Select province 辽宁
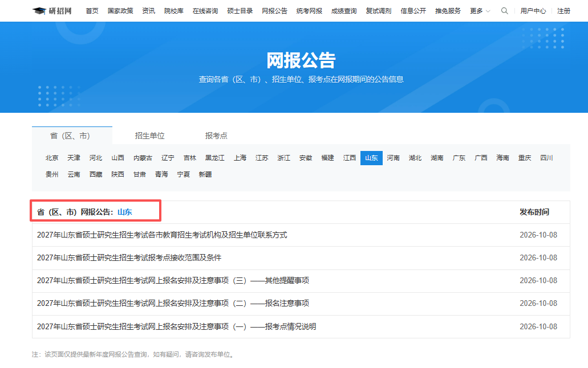Image resolution: width=588 pixels, height=368 pixels. point(168,158)
